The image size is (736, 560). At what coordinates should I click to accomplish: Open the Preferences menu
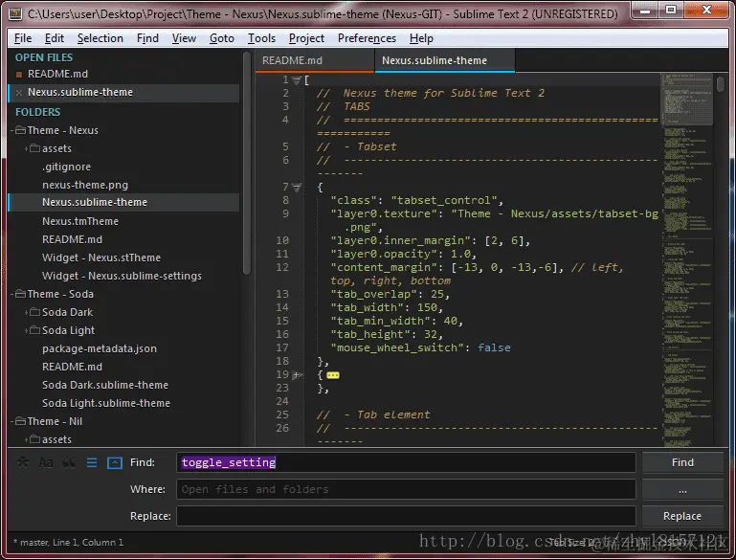367,38
